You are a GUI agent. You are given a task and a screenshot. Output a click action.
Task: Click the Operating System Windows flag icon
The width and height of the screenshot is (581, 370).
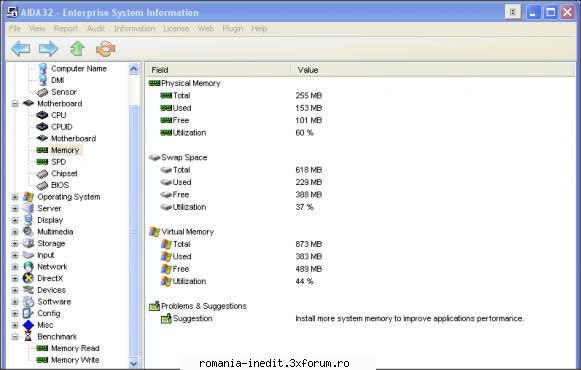(29, 197)
